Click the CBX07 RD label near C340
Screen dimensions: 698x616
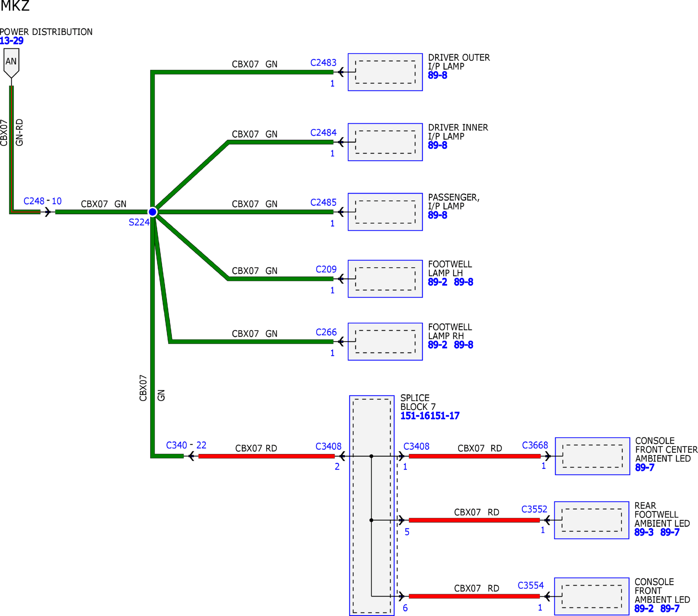[256, 448]
